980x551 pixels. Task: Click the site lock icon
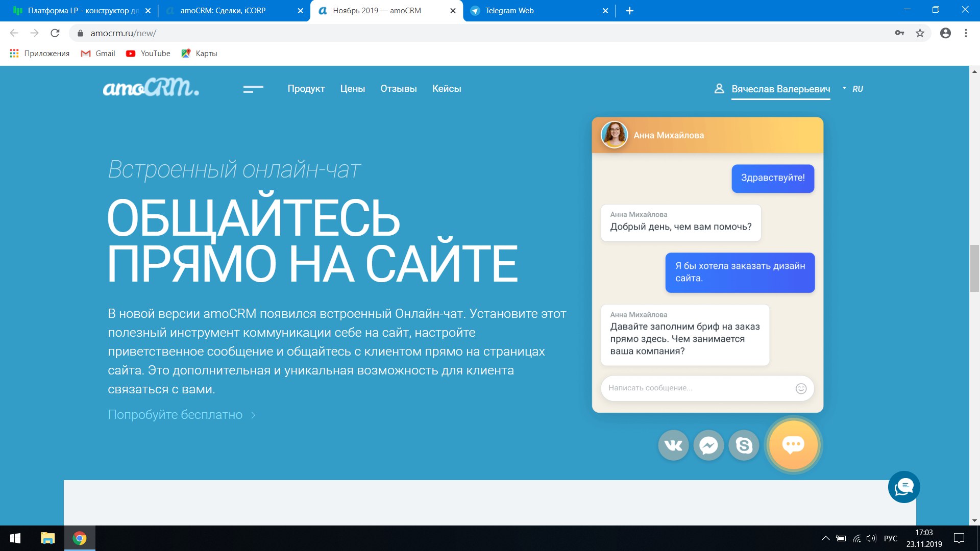[x=80, y=33]
